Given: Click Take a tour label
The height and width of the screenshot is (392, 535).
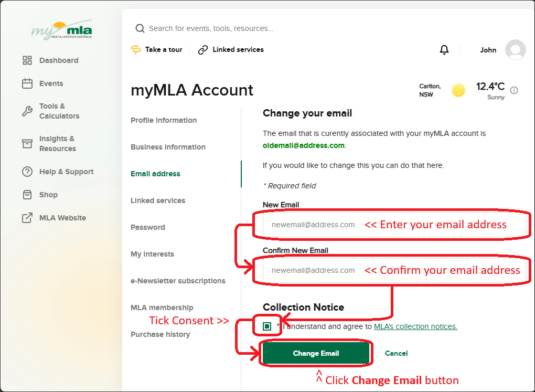Looking at the screenshot, I should click(164, 50).
